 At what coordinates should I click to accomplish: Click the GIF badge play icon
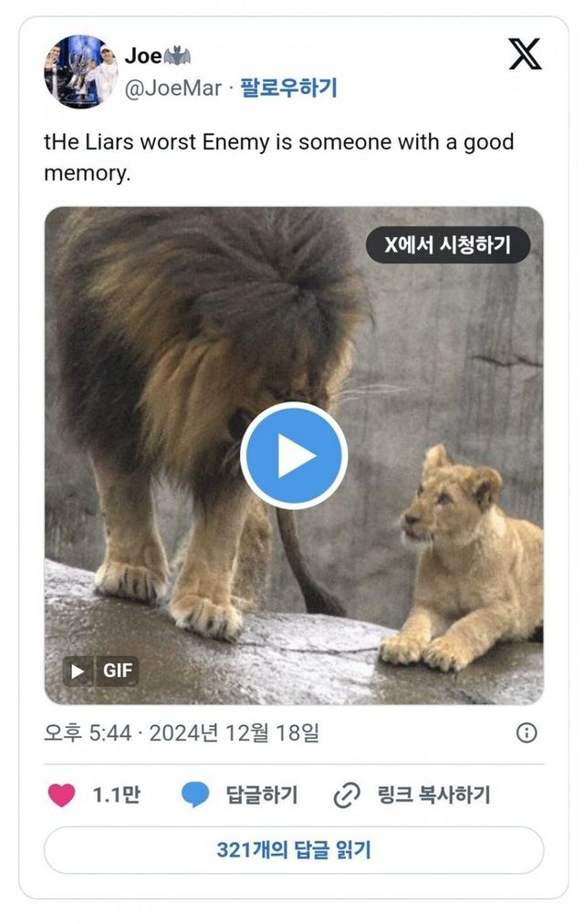point(78,670)
